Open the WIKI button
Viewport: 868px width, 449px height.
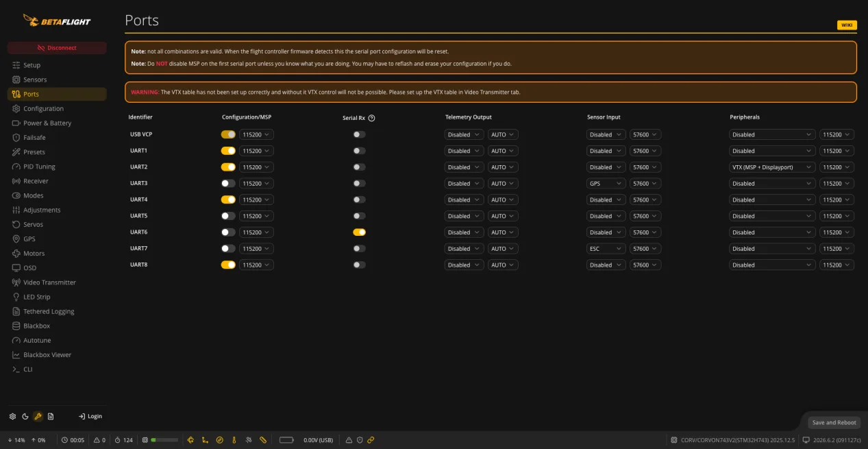pyautogui.click(x=847, y=25)
